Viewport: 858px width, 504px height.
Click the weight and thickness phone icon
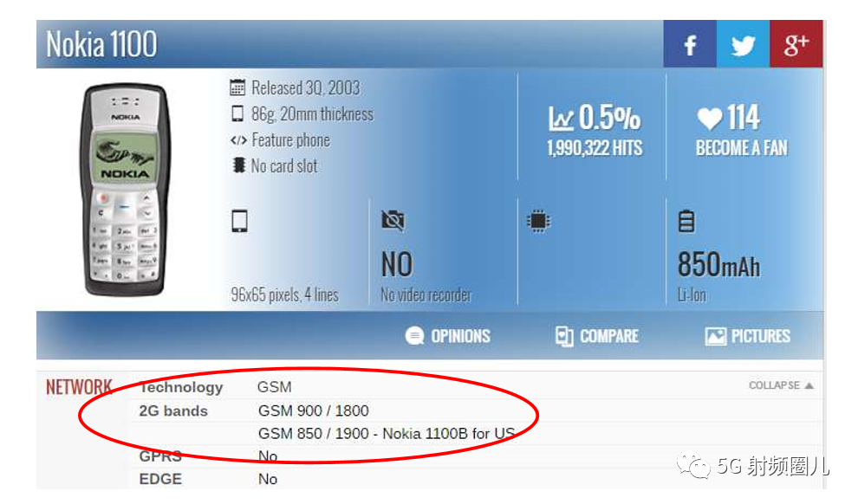tap(237, 113)
